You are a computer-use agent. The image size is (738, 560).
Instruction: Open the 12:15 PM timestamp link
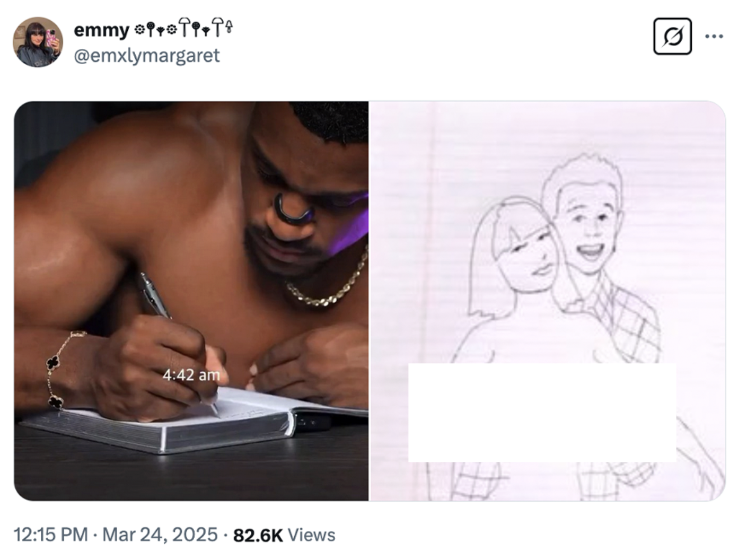pos(51,535)
